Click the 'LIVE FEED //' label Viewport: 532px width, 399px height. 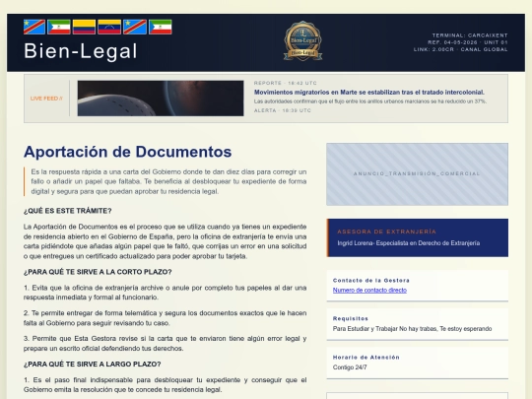tap(46, 99)
